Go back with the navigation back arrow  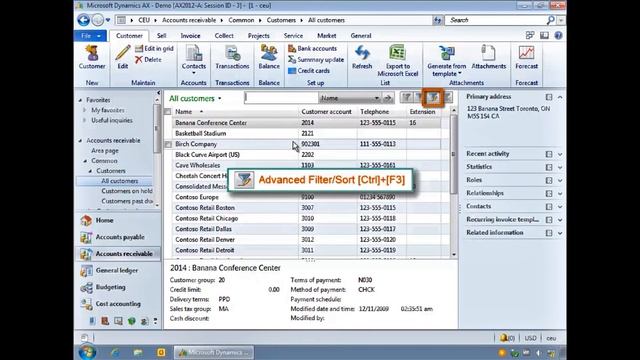tap(84, 20)
